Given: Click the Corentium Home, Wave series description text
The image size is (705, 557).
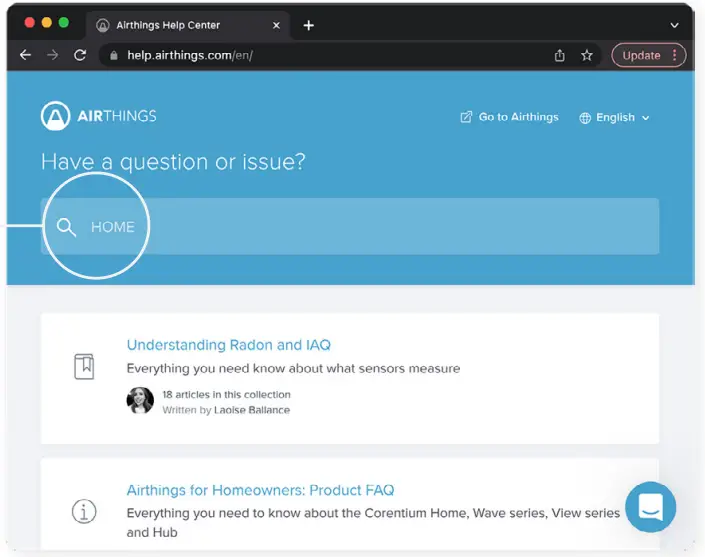Looking at the screenshot, I should (x=373, y=522).
